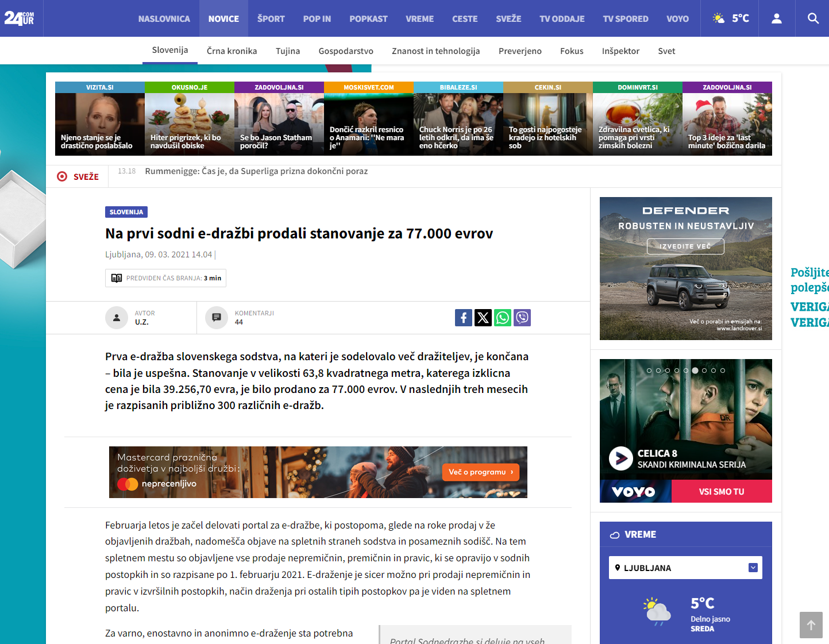Open the ŠPORT menu item
The width and height of the screenshot is (829, 644).
pos(271,18)
